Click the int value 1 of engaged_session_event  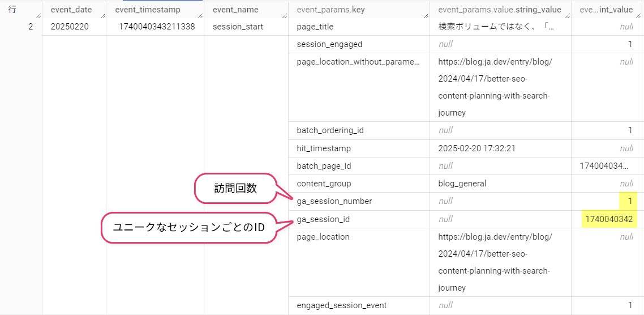630,305
